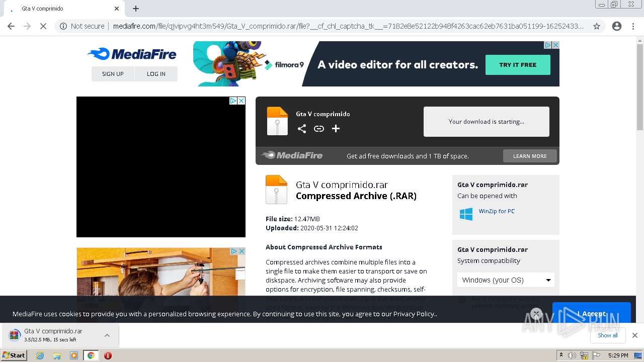
Task: Open AdChoices info on filmora banner
Action: (548, 45)
